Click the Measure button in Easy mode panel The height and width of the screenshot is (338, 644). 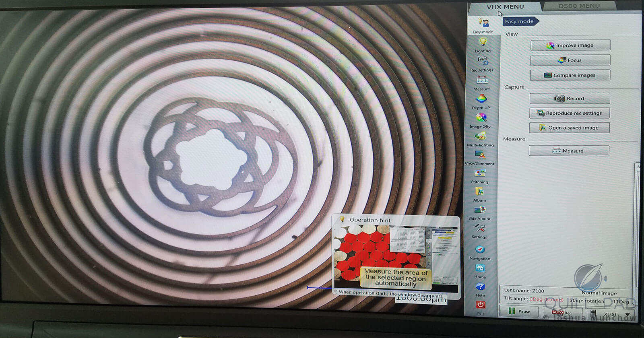point(569,151)
